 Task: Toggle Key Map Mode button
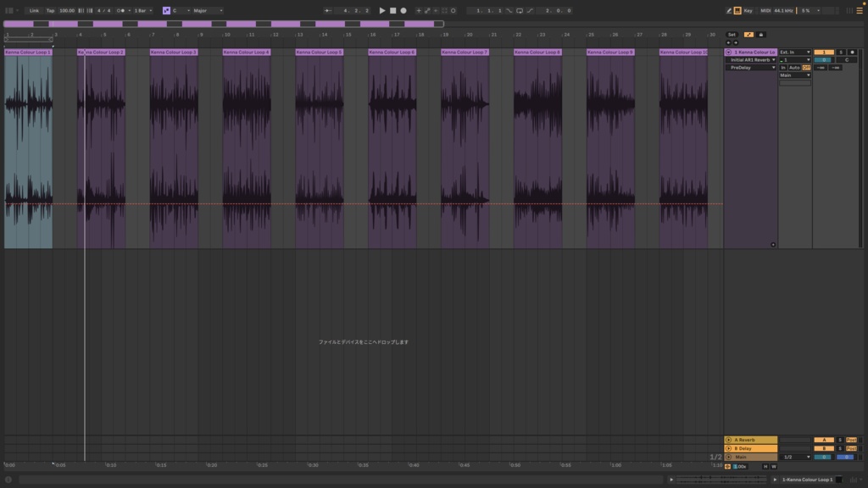748,10
